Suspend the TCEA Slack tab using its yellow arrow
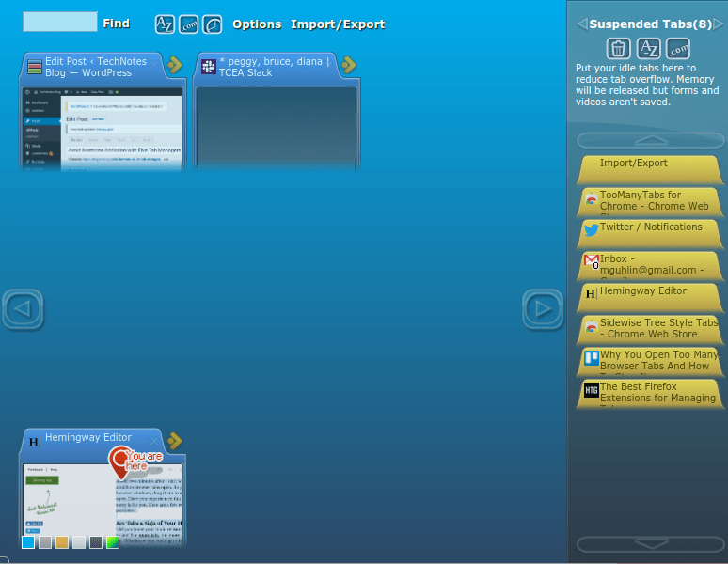728x564 pixels. [349, 65]
